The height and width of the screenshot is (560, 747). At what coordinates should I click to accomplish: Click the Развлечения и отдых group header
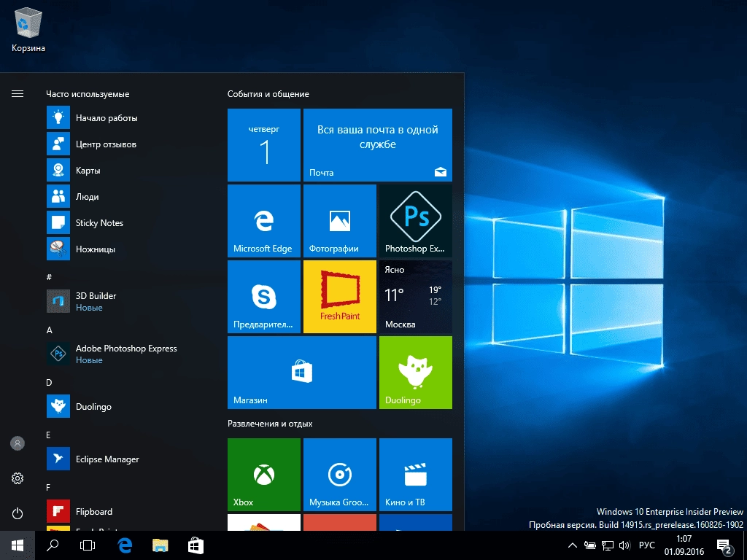coord(270,424)
